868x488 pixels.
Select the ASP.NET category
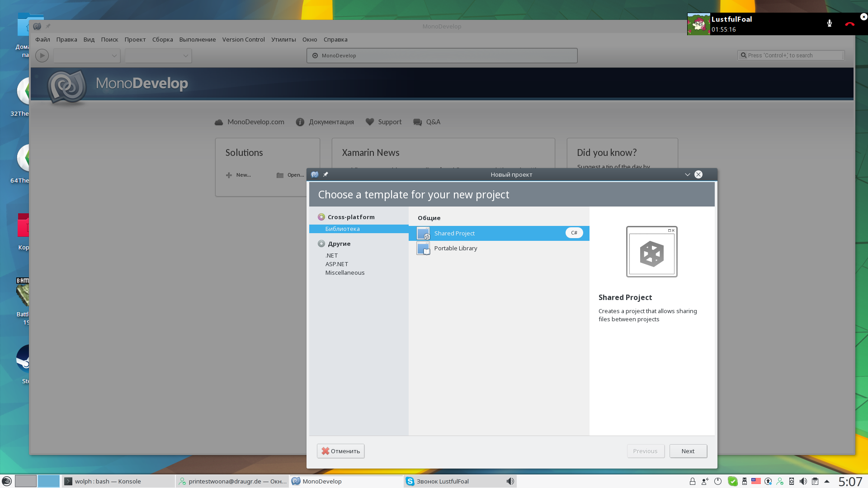tap(337, 264)
